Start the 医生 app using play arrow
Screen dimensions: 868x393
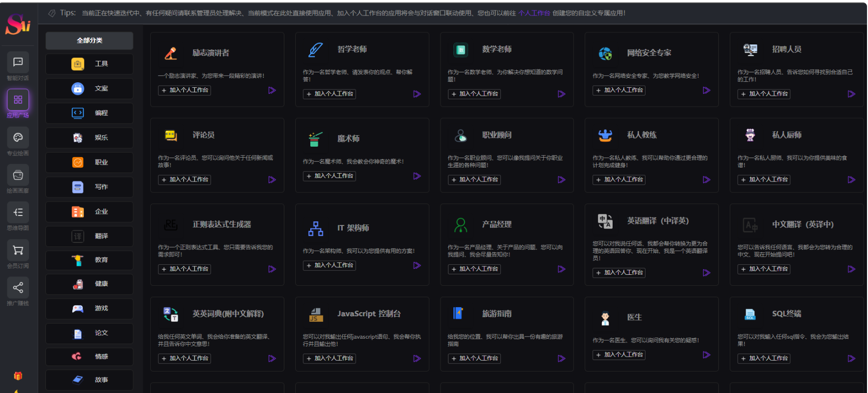coord(706,355)
